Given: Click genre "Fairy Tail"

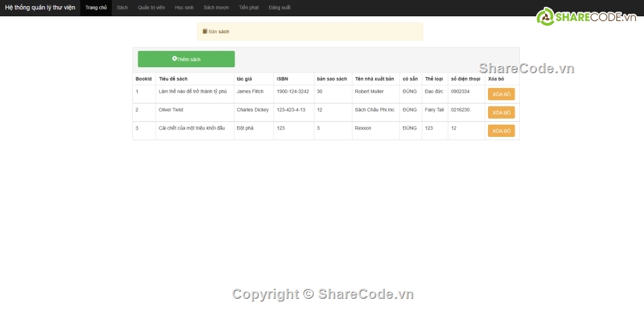Looking at the screenshot, I should [434, 110].
